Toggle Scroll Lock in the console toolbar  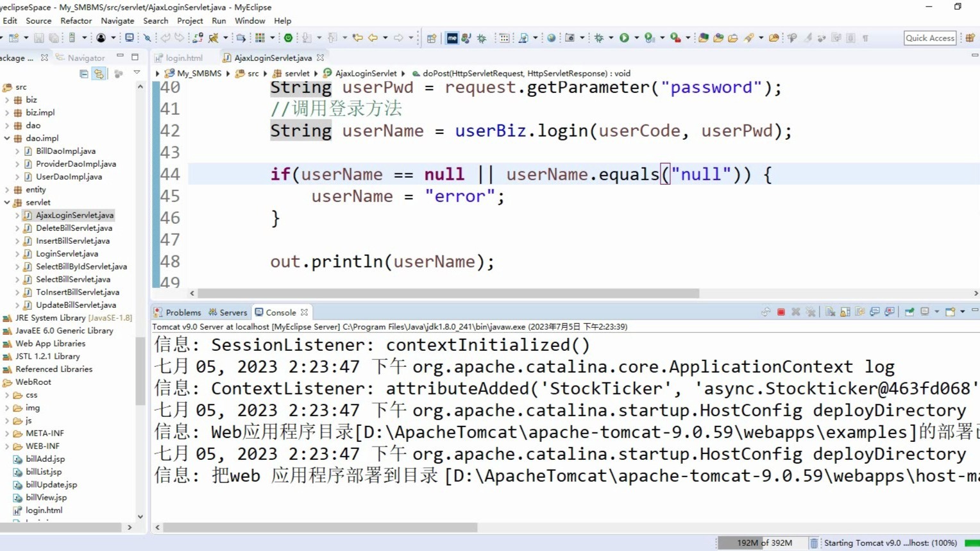(845, 312)
